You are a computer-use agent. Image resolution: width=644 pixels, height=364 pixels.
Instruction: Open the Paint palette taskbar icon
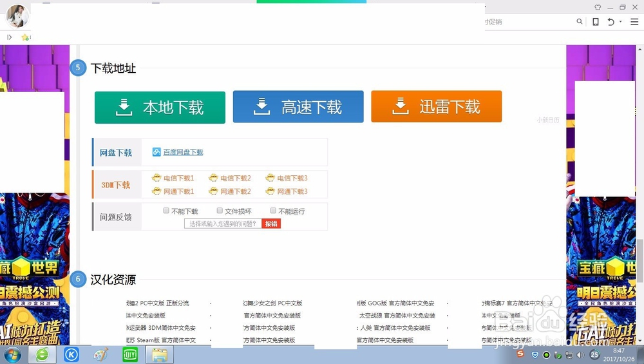click(x=100, y=354)
